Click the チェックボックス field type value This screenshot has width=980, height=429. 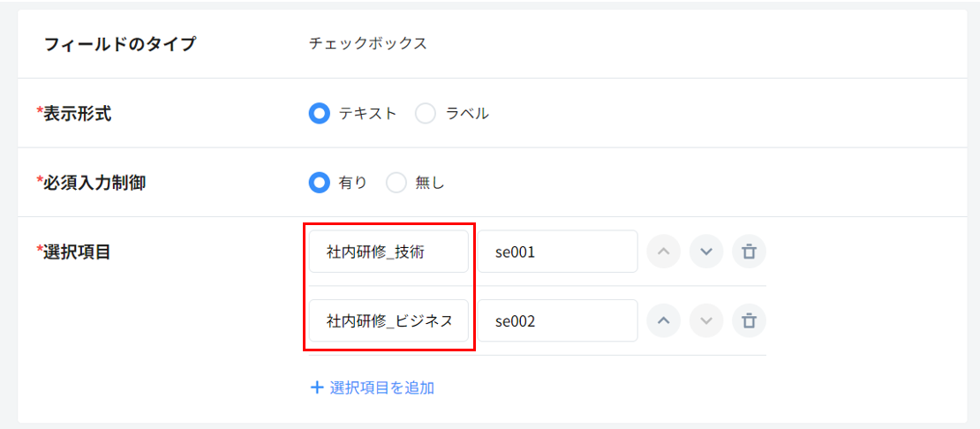(x=368, y=44)
